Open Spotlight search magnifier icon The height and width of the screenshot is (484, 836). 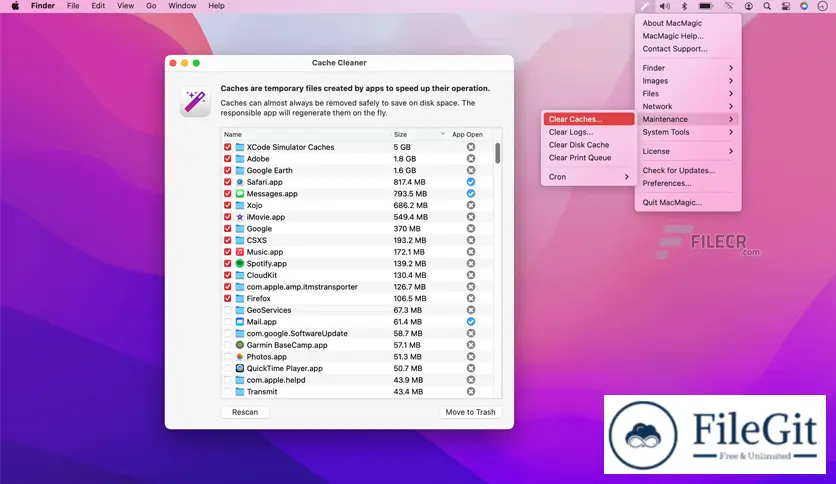coord(767,6)
